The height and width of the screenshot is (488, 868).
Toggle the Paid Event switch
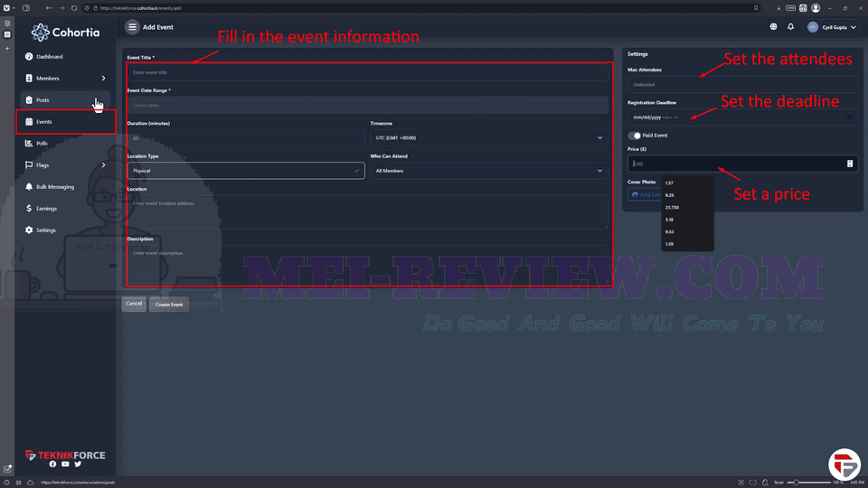pos(635,136)
